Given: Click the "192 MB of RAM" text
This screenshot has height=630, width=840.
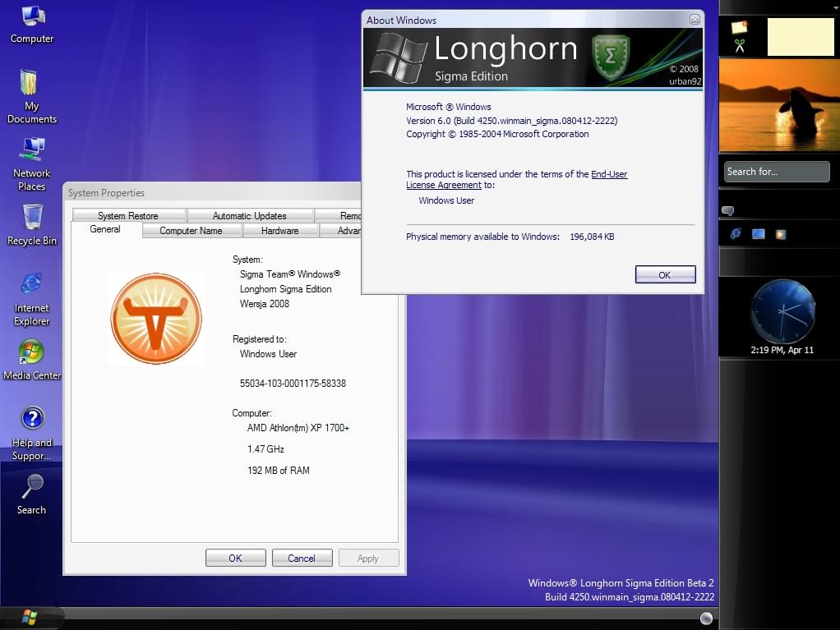Looking at the screenshot, I should (278, 471).
